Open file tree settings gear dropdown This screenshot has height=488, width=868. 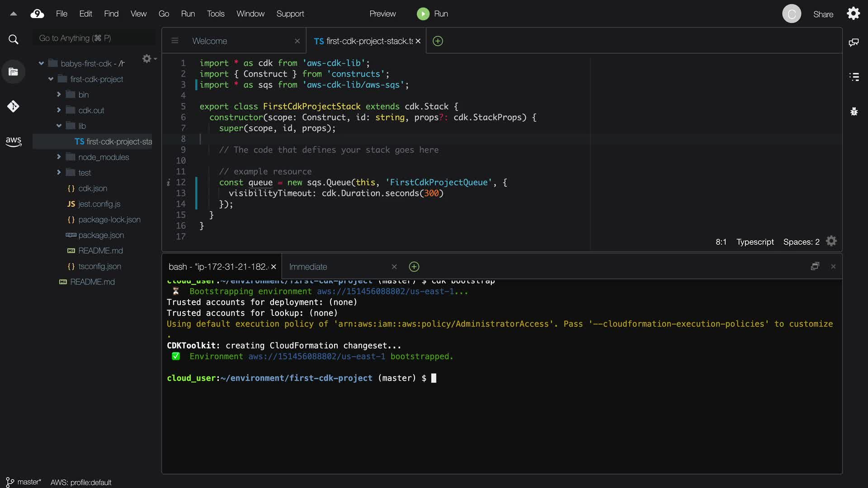148,59
